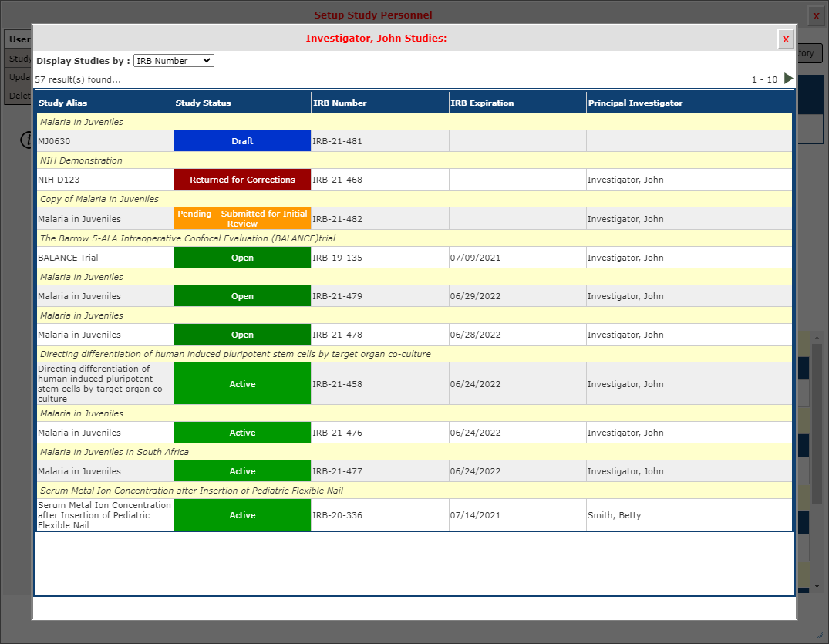Select IRB-21-476 number cell

point(379,433)
